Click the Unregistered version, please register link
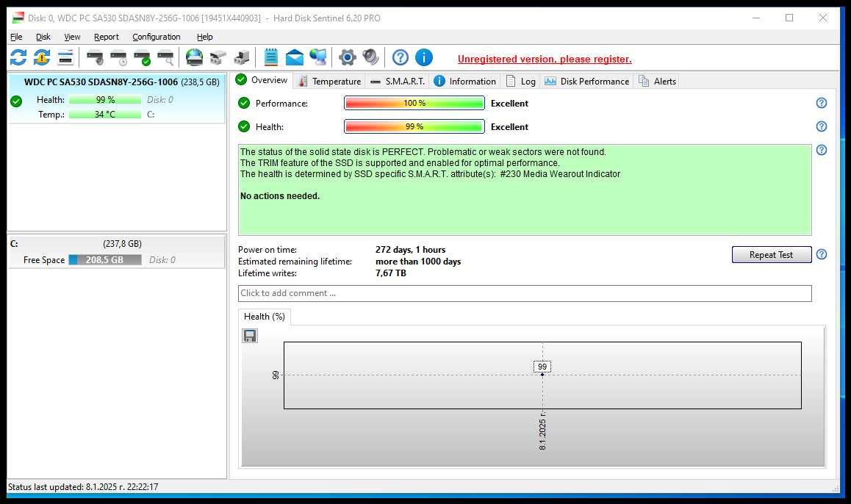The height and width of the screenshot is (504, 851). (545, 59)
